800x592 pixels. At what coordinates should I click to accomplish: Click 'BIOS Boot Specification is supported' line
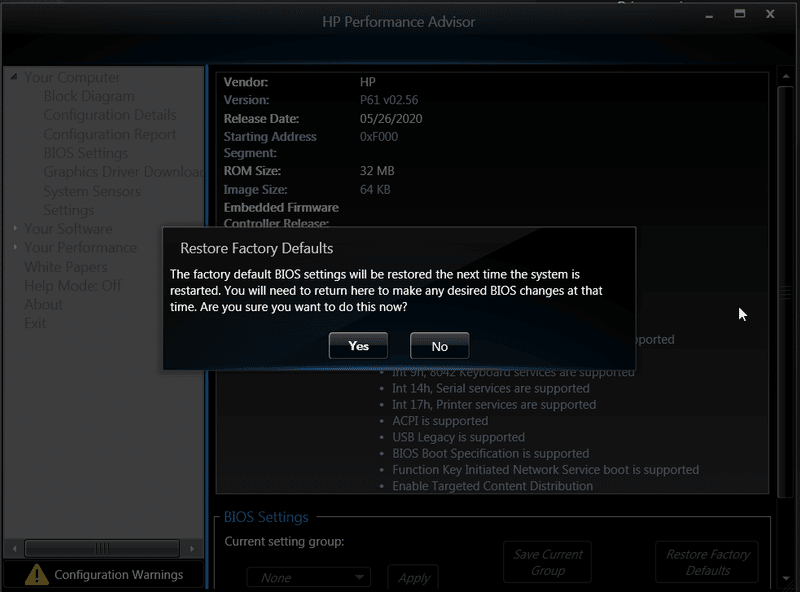point(490,454)
